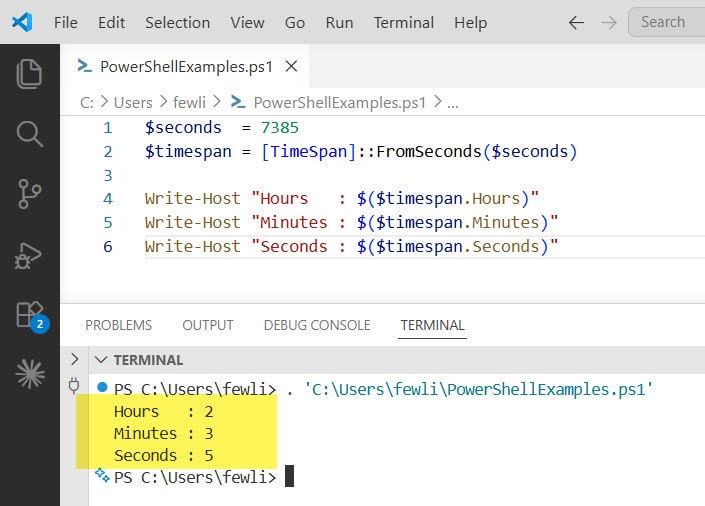Viewport: 705px width, 506px height.
Task: Click the C: breadcrumb segment
Action: point(87,103)
